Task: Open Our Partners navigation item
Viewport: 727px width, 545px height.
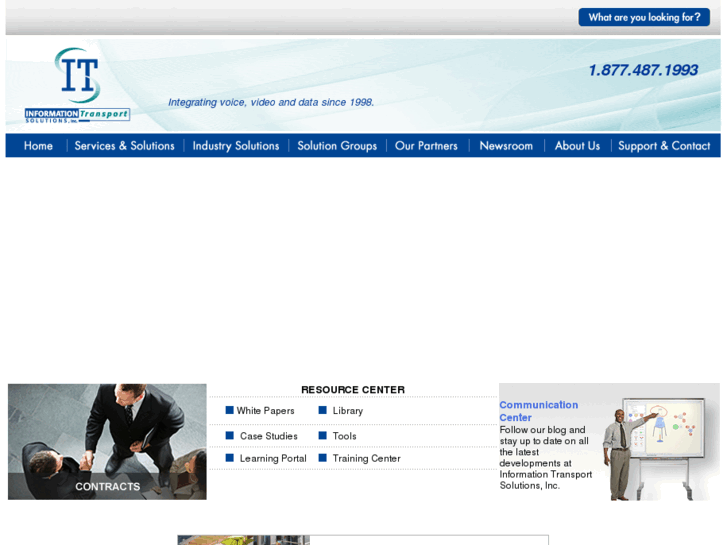Action: 426,146
